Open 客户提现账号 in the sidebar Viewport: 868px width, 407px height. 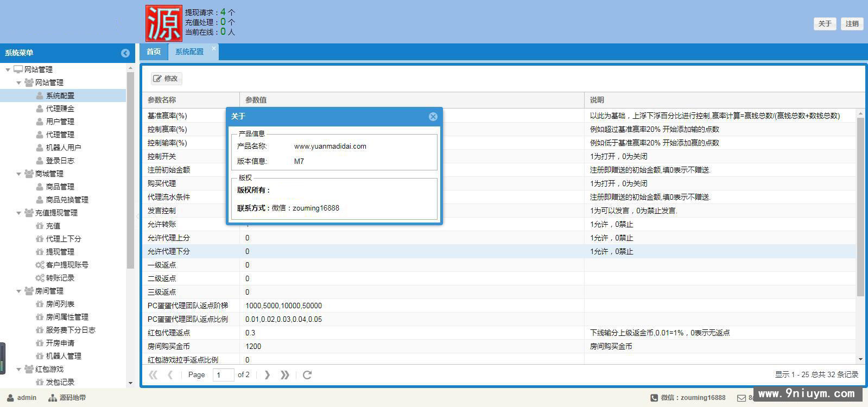pyautogui.click(x=67, y=265)
